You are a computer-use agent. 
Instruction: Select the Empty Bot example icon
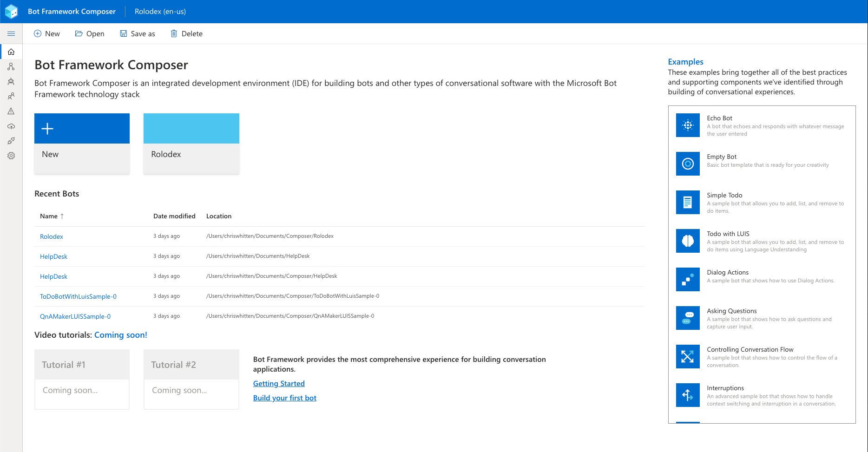[688, 164]
